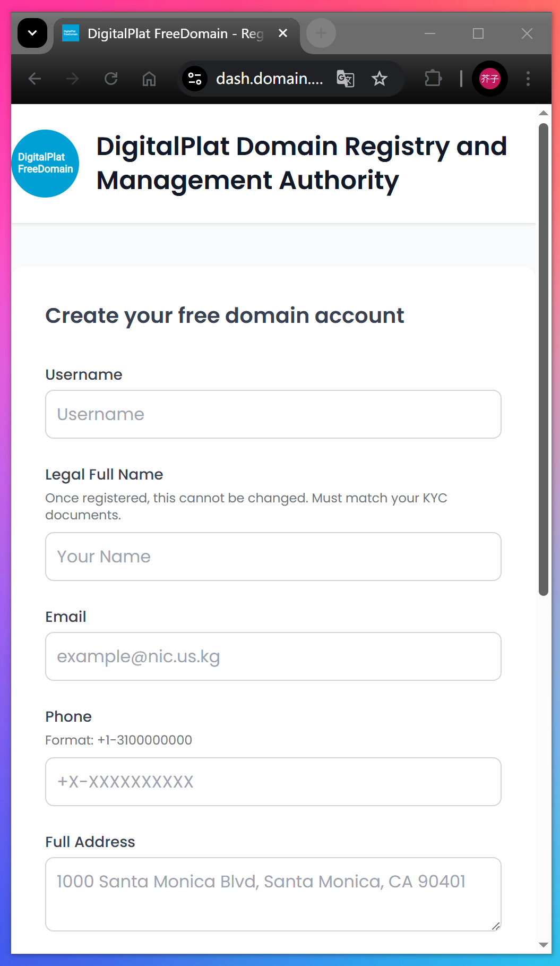Click the scrollbar down arrow

[x=543, y=945]
